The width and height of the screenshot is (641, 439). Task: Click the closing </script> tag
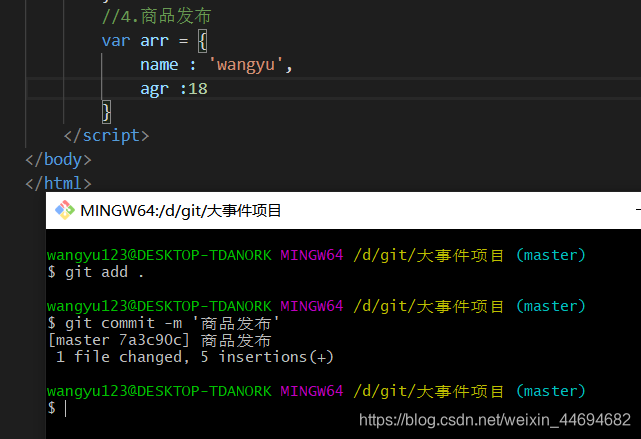tap(107, 135)
